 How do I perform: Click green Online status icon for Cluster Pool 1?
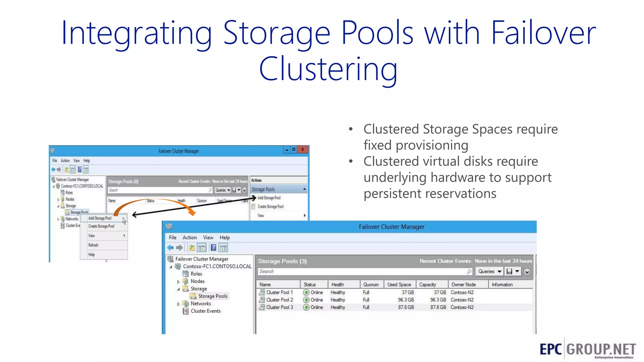click(306, 292)
